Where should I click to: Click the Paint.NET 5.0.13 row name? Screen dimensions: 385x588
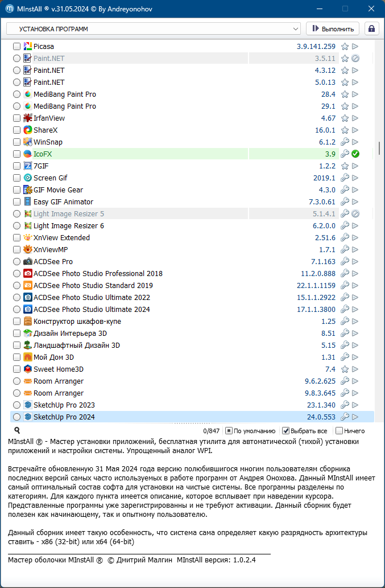coord(49,83)
